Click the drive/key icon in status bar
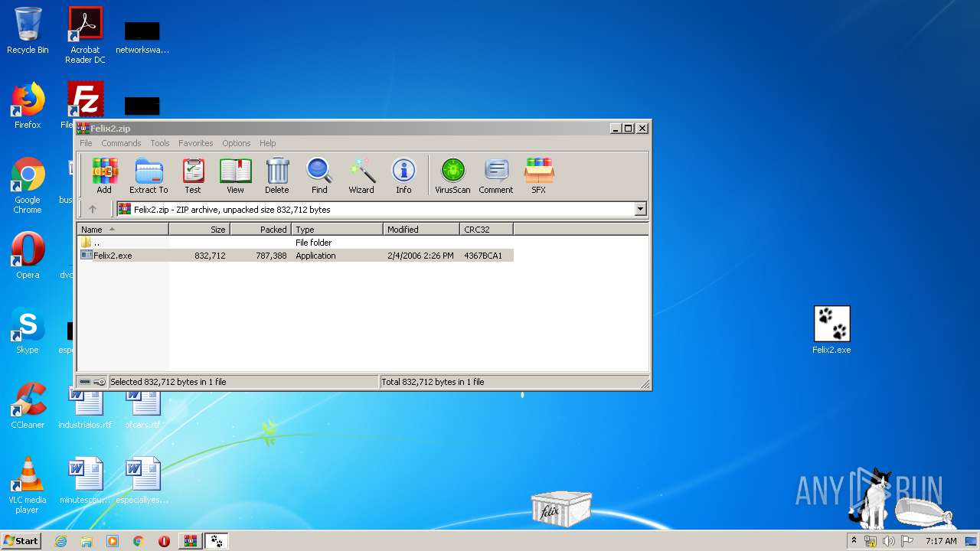Screen dimensions: 980x551 pos(93,381)
